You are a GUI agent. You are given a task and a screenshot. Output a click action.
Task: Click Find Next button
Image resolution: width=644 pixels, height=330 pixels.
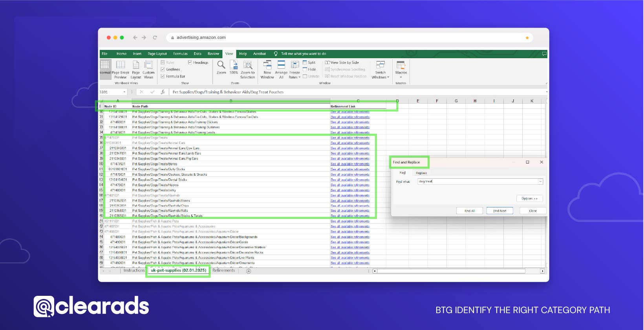(499, 211)
